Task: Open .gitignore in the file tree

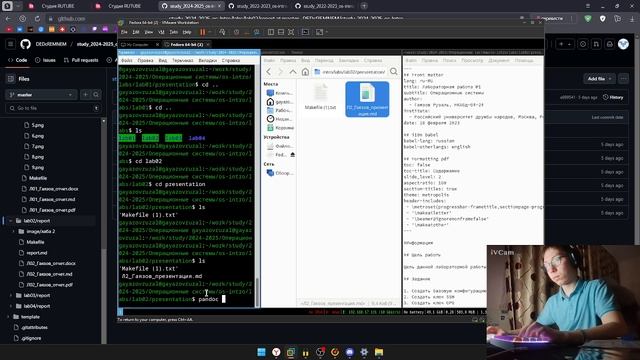Action: [31, 338]
